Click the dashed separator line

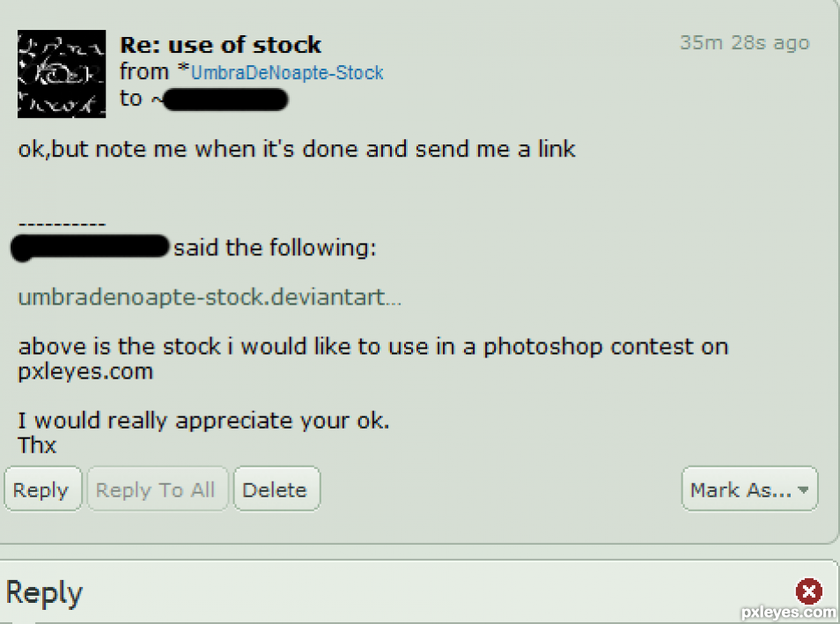(x=62, y=224)
